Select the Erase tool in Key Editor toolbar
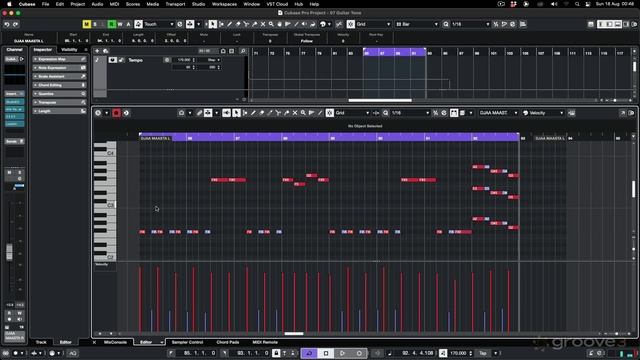 [x=262, y=113]
